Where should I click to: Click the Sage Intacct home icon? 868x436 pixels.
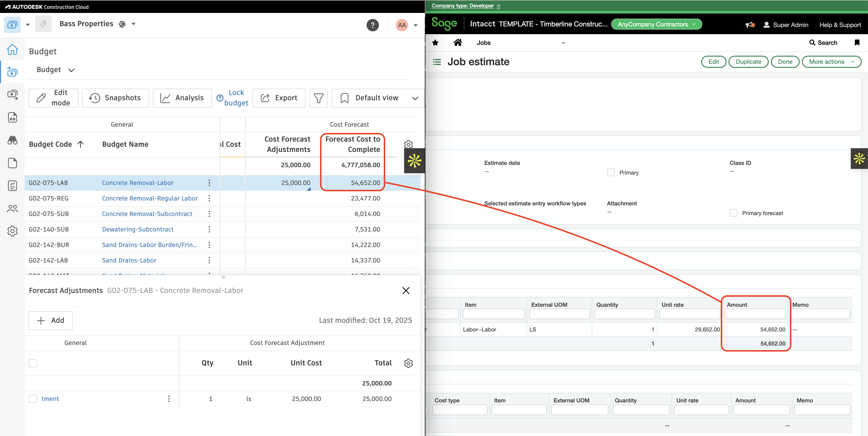pyautogui.click(x=458, y=43)
